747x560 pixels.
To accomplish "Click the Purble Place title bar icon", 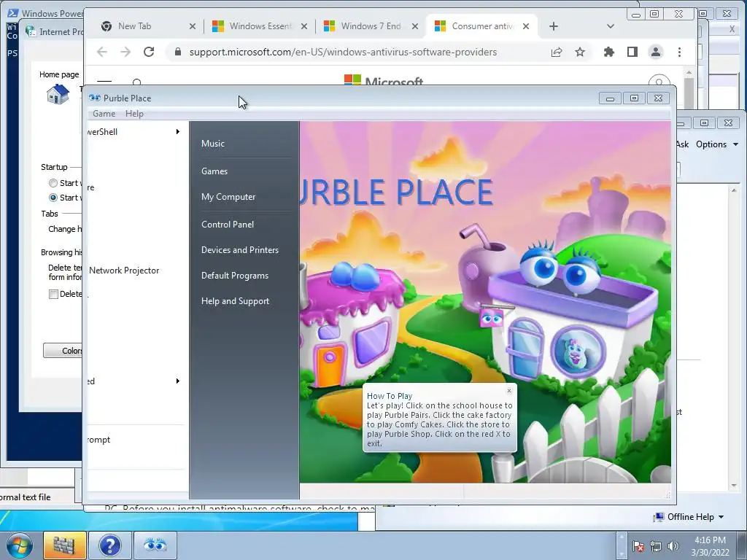I will pos(94,98).
